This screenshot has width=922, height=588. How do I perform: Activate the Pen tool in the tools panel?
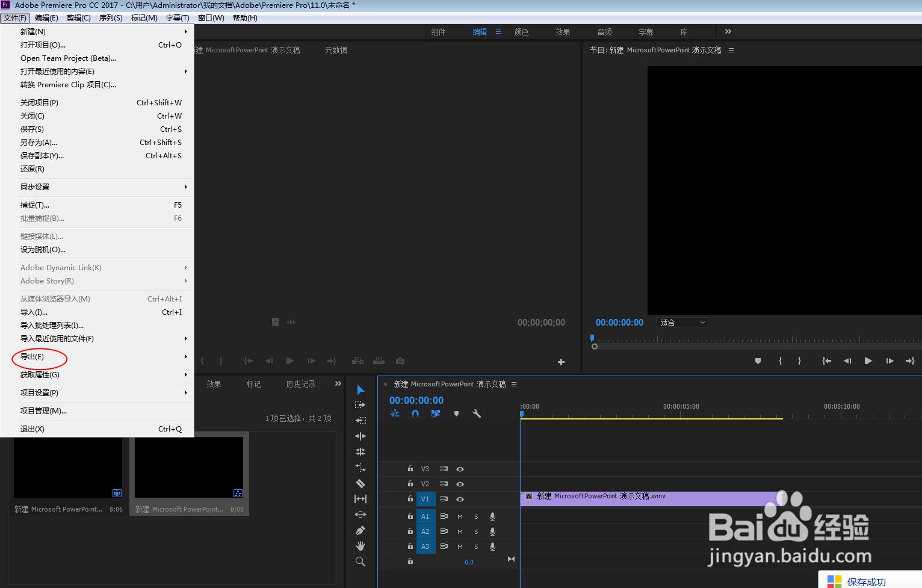click(360, 530)
